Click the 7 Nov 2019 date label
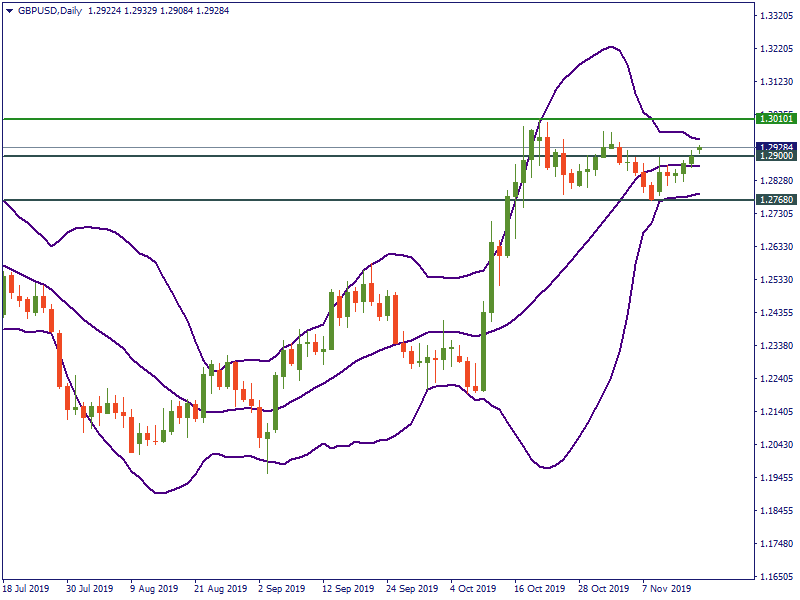Image resolution: width=800 pixels, height=600 pixels. (x=667, y=588)
